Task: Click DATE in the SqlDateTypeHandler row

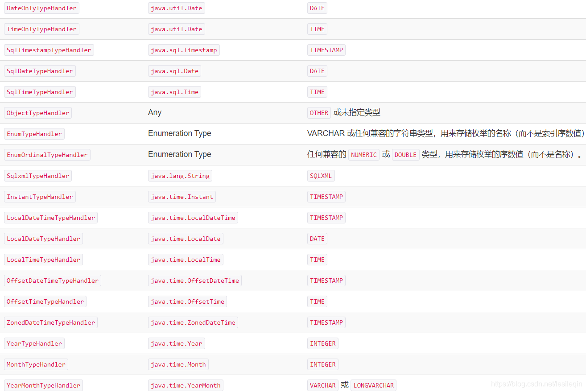Action: tap(318, 71)
